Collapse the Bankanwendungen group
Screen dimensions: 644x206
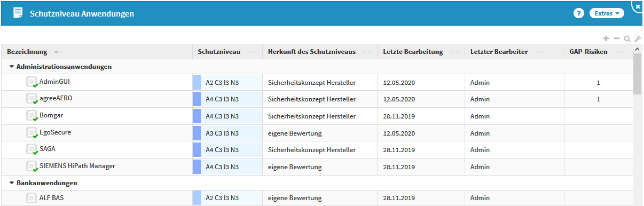pyautogui.click(x=12, y=183)
